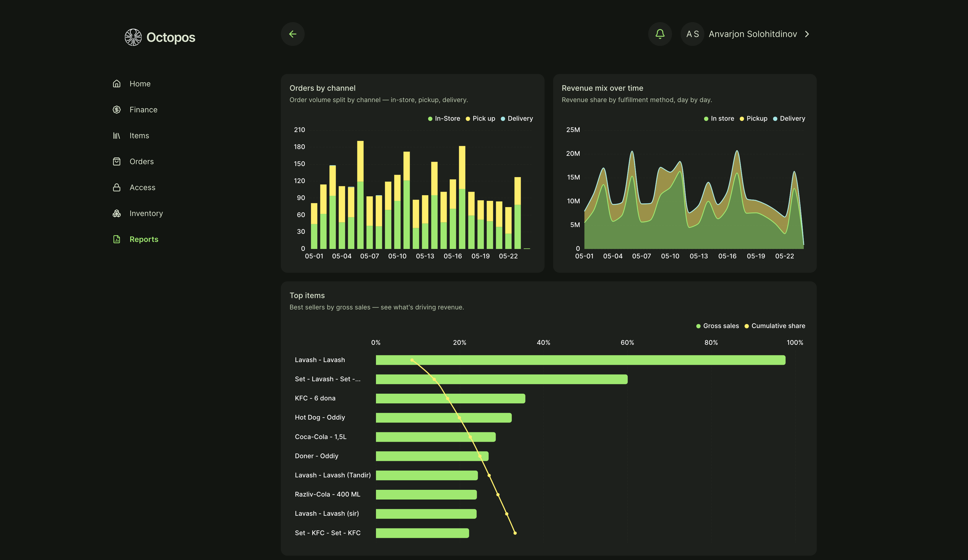Click the Inventory boxes icon
968x560 pixels.
[x=117, y=214]
